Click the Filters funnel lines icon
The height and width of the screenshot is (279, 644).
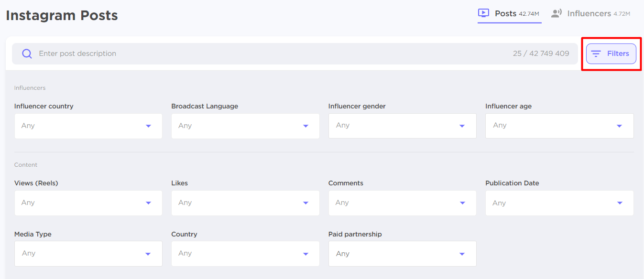[x=596, y=54]
